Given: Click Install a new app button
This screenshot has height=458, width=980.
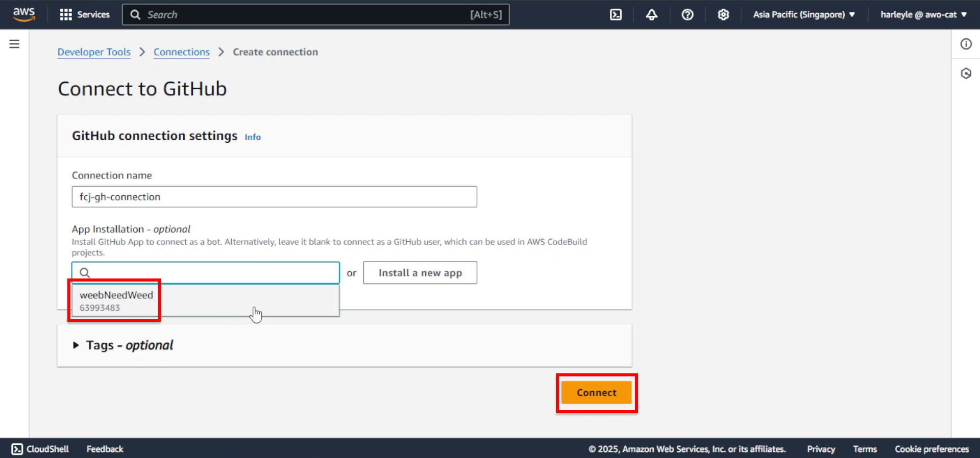Looking at the screenshot, I should point(420,273).
